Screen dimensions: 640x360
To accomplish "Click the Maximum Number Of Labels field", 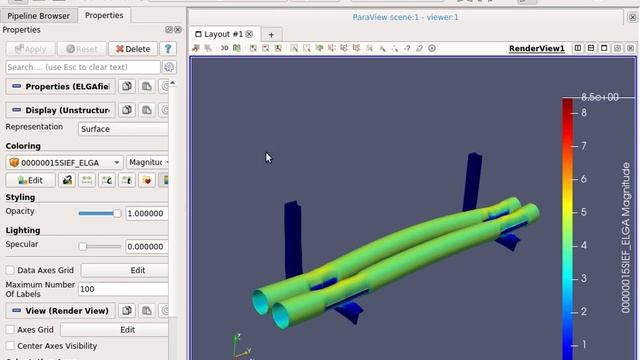I will click(x=123, y=289).
